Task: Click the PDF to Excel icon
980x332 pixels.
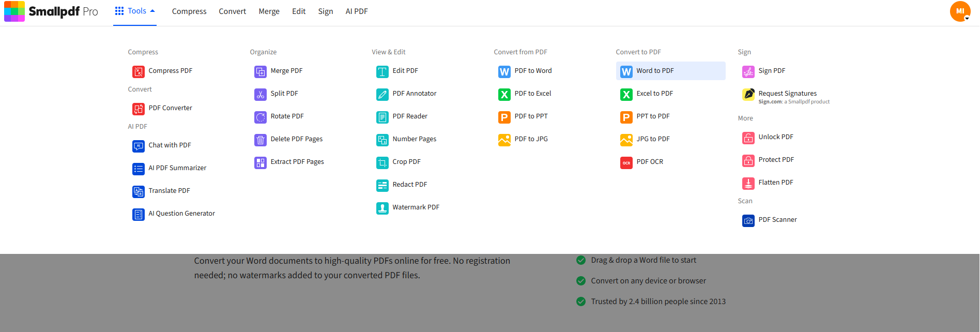Action: coord(504,94)
